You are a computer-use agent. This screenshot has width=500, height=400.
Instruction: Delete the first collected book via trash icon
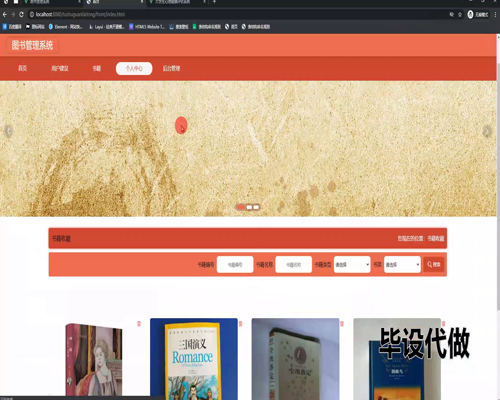point(139,324)
